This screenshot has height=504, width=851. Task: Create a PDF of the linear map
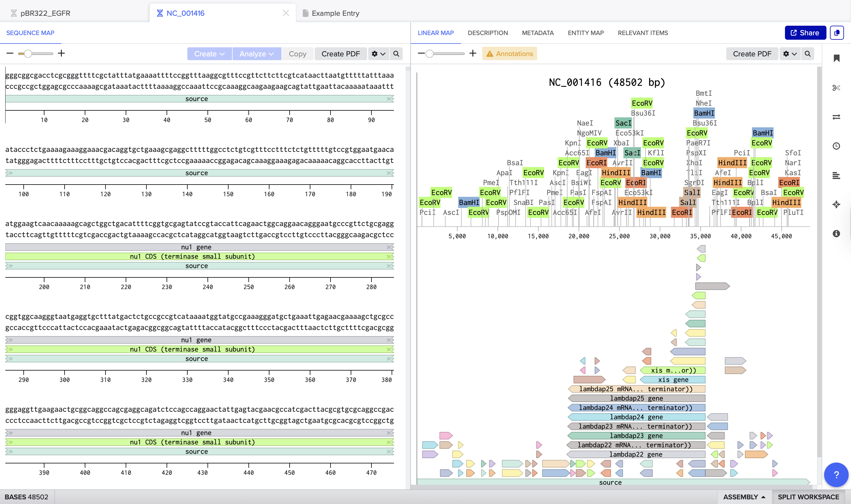tap(752, 54)
